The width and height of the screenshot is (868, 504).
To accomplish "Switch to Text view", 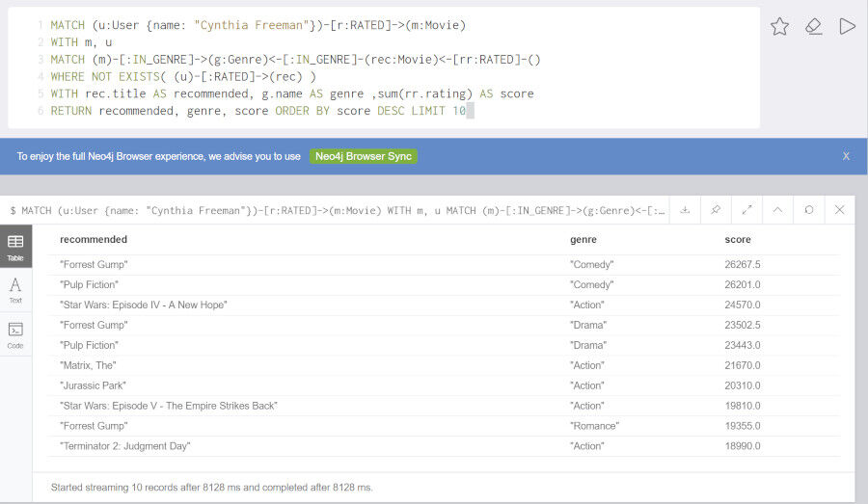I will (15, 290).
